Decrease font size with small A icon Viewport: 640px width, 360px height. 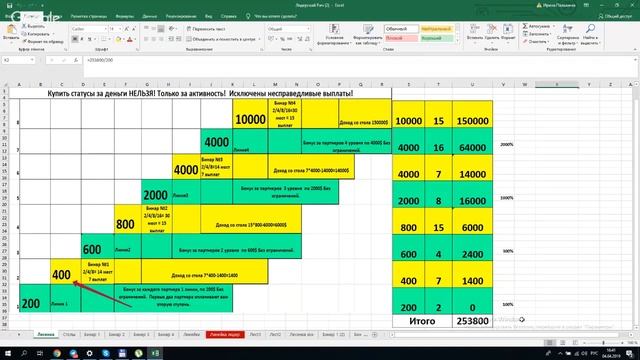pos(133,29)
